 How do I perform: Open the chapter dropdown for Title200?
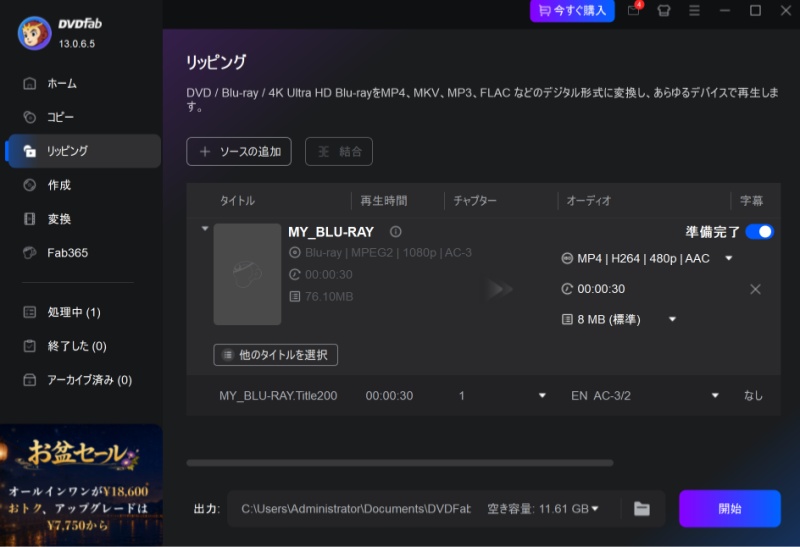pos(542,395)
